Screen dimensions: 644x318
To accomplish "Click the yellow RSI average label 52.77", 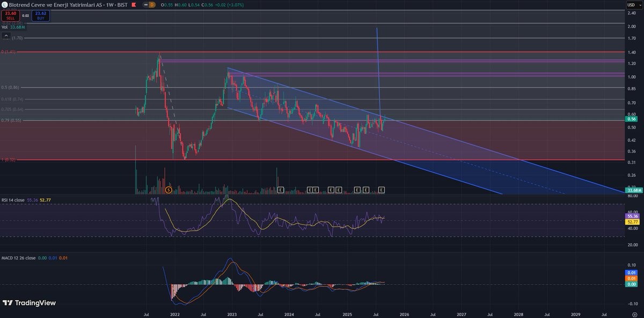I will point(632,221).
